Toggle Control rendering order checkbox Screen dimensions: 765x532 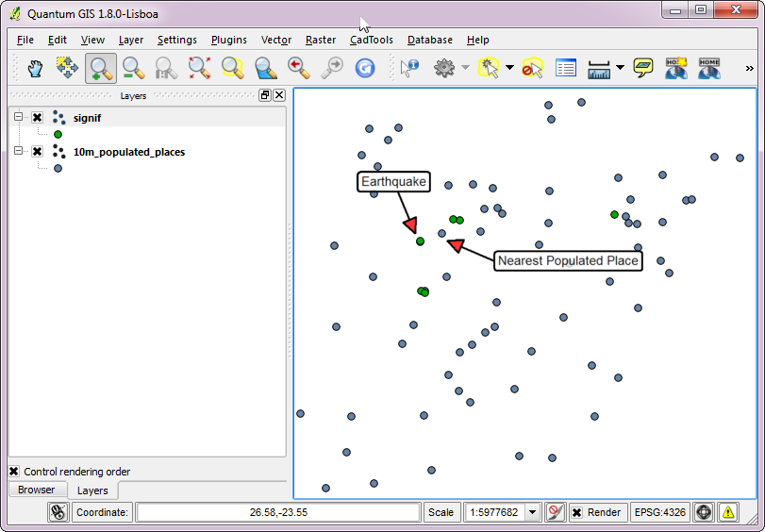[x=13, y=472]
